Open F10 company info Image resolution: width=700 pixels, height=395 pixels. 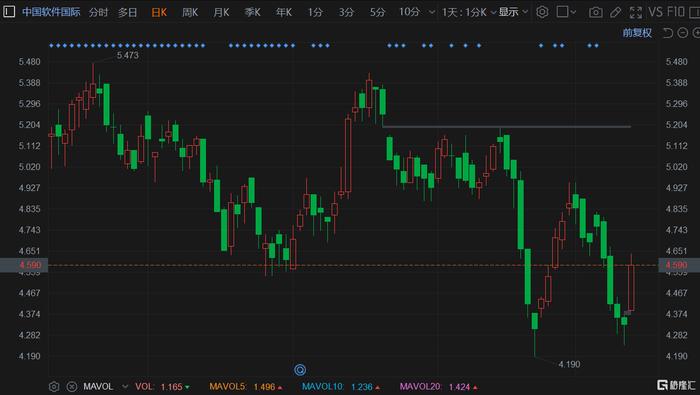pyautogui.click(x=675, y=12)
